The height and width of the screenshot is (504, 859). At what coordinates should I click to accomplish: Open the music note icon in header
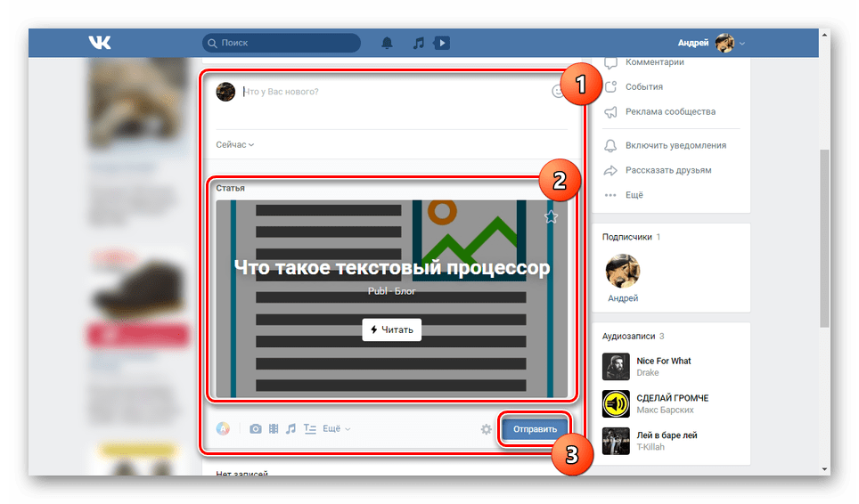click(419, 43)
